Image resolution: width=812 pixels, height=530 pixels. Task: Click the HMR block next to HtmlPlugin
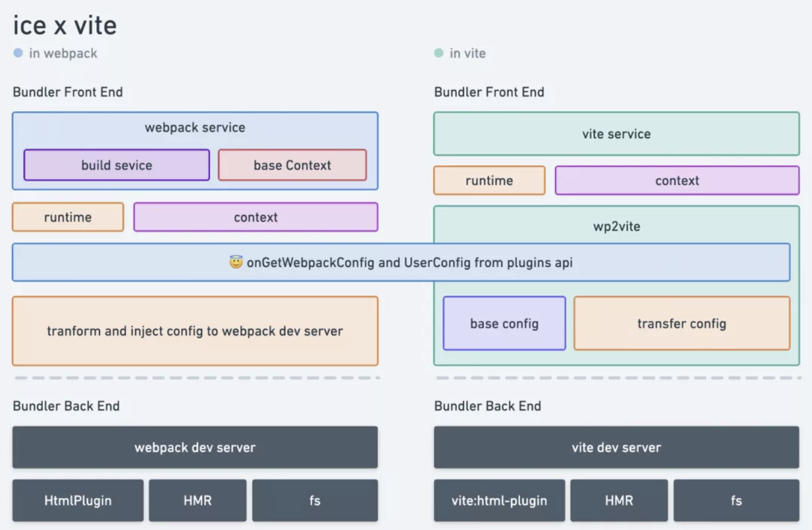198,500
